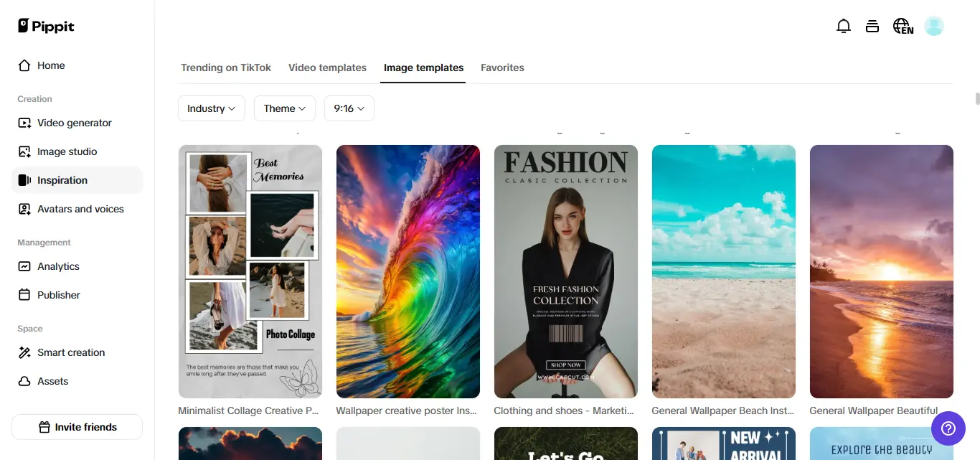Open the Favorites tab
The height and width of the screenshot is (460, 980).
click(x=502, y=67)
